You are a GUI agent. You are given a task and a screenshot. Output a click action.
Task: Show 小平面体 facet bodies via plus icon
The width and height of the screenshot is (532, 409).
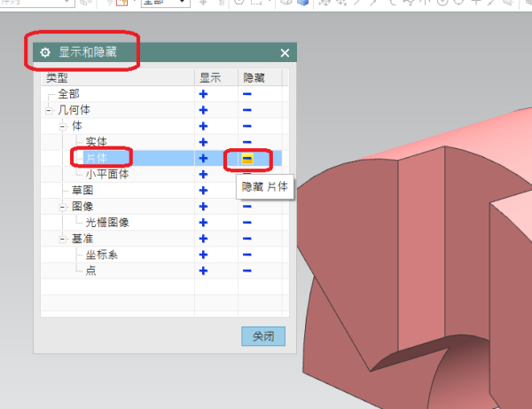tap(203, 175)
